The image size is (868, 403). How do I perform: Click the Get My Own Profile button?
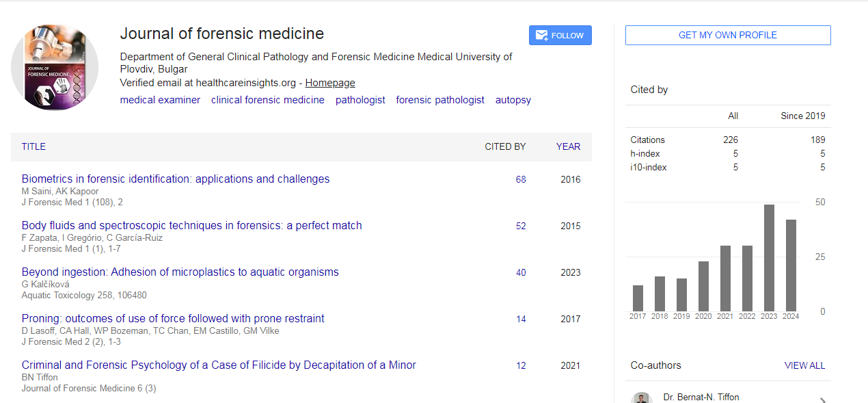727,36
